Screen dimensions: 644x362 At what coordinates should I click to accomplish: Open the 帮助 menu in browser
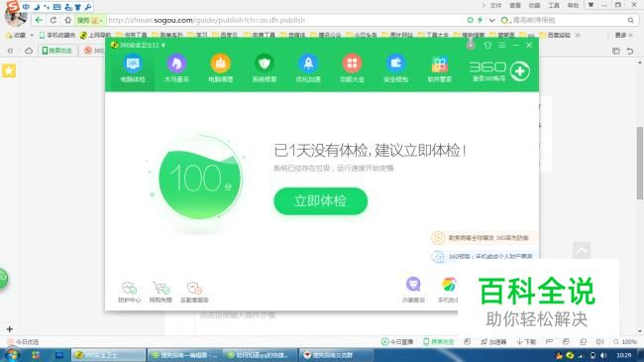(573, 5)
